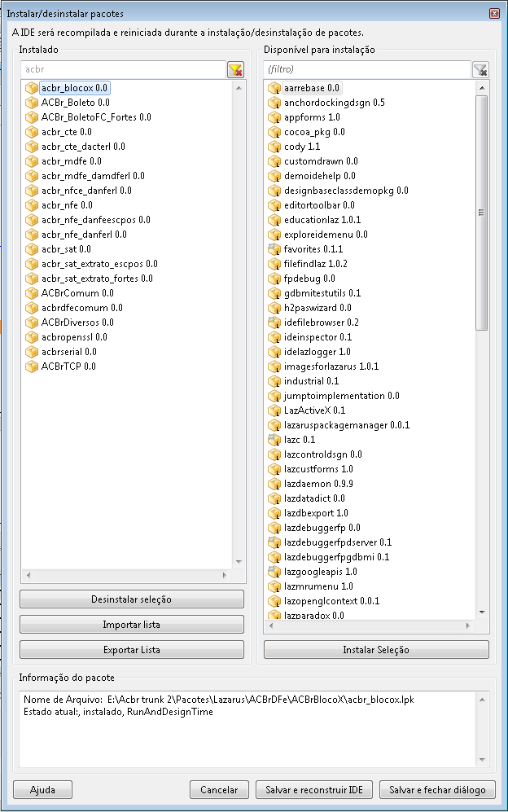Image resolution: width=508 pixels, height=812 pixels.
Task: Click the acbrserial package icon
Action: point(32,352)
